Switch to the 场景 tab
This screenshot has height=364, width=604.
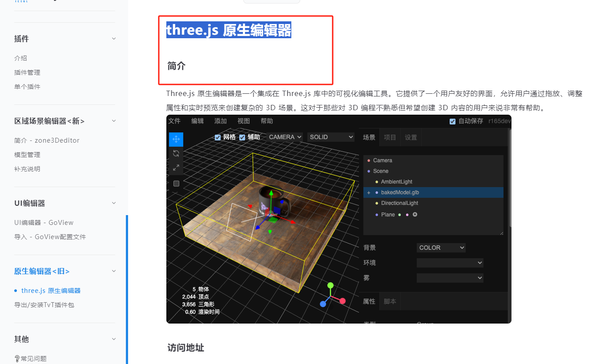click(369, 137)
